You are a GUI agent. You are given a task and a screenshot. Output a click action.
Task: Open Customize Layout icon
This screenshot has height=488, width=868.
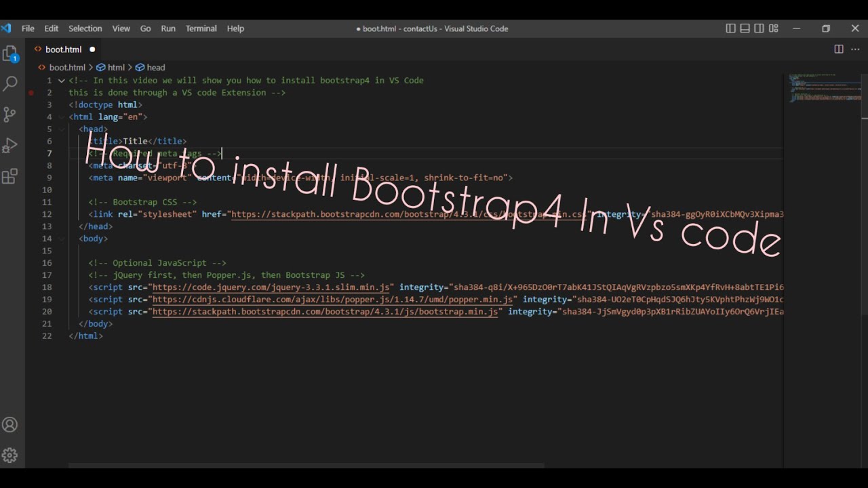(774, 28)
